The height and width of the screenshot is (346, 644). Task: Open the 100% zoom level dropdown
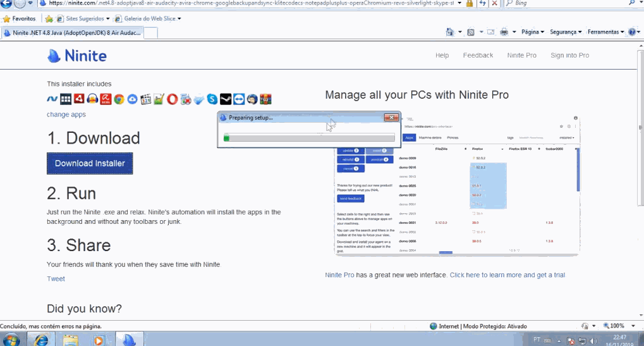point(633,326)
